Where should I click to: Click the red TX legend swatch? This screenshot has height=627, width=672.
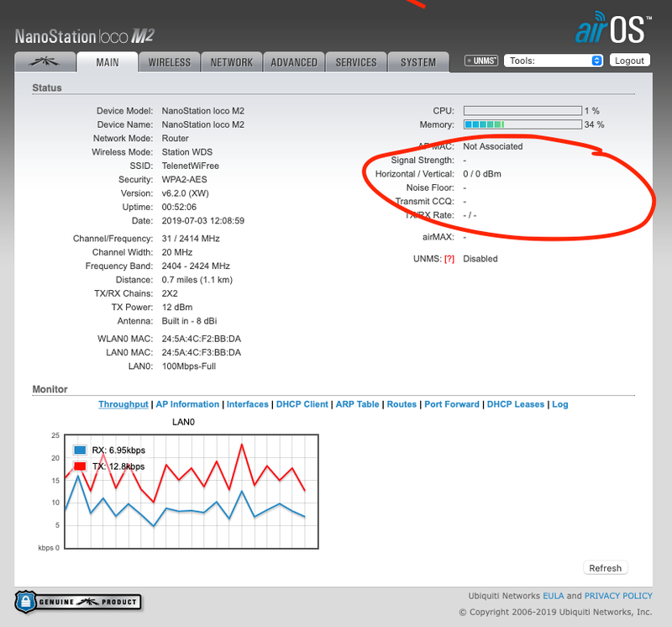[x=80, y=466]
